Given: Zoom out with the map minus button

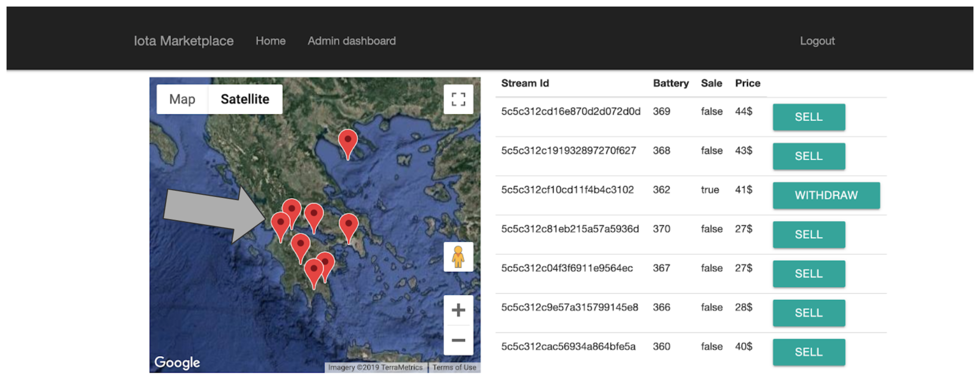Looking at the screenshot, I should (458, 340).
